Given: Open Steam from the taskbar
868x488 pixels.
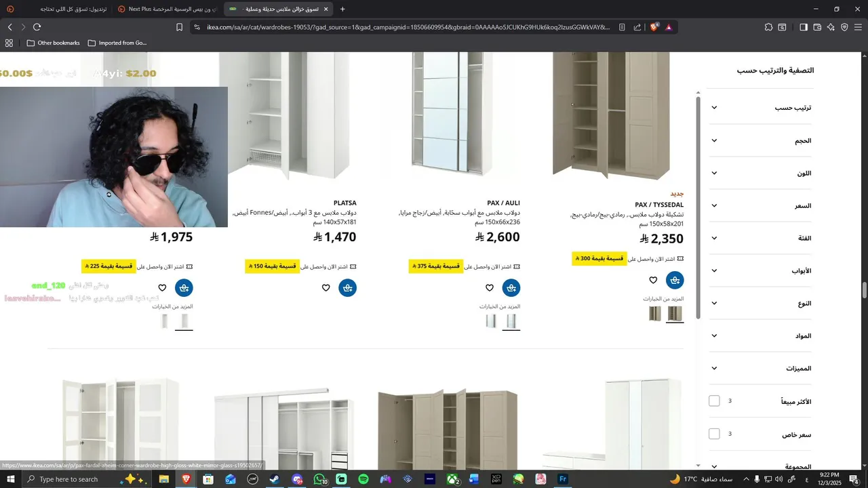Looking at the screenshot, I should (275, 479).
